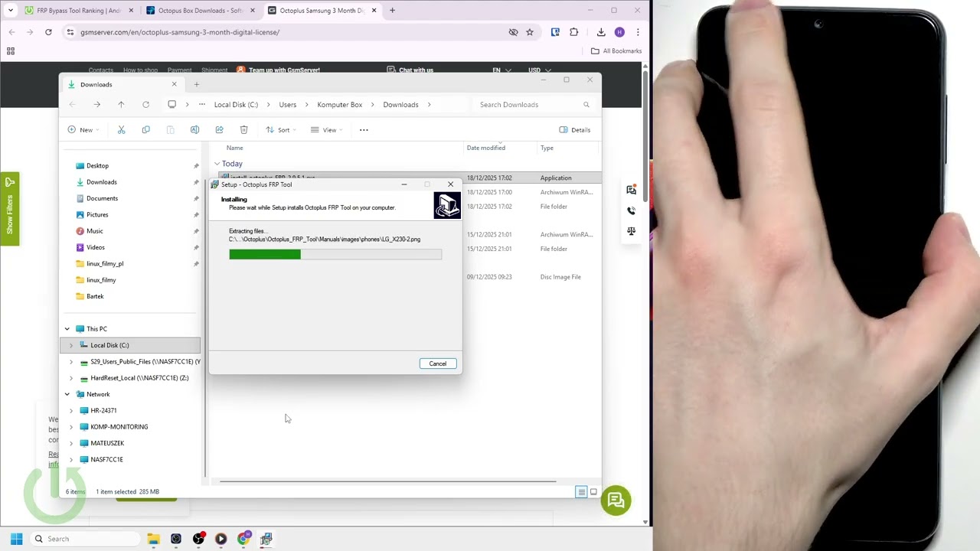Expand Local Disk (C:) tree node
The width and height of the screenshot is (980, 551).
71,345
